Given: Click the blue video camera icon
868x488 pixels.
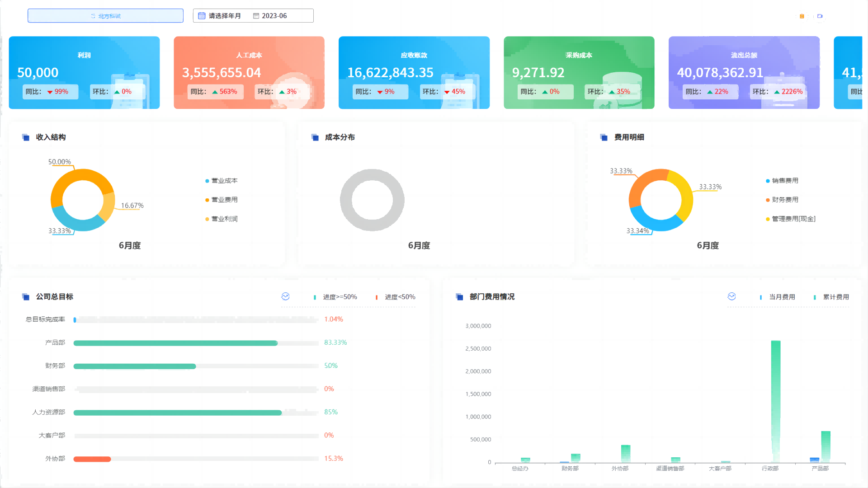Looking at the screenshot, I should (x=820, y=16).
